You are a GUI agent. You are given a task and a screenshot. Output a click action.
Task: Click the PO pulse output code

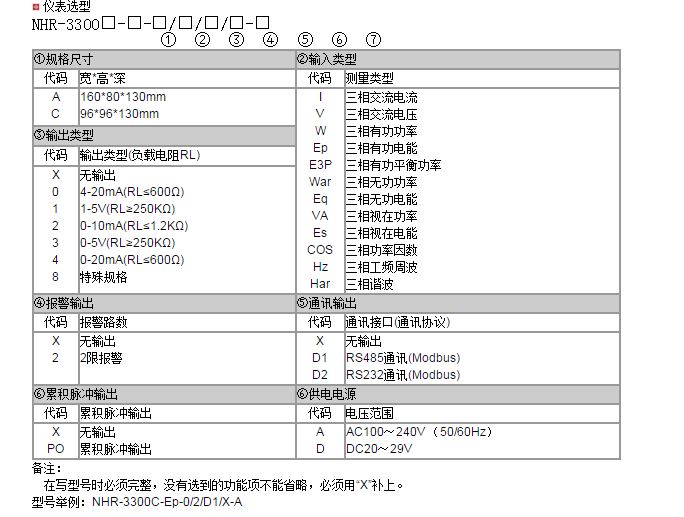click(56, 449)
